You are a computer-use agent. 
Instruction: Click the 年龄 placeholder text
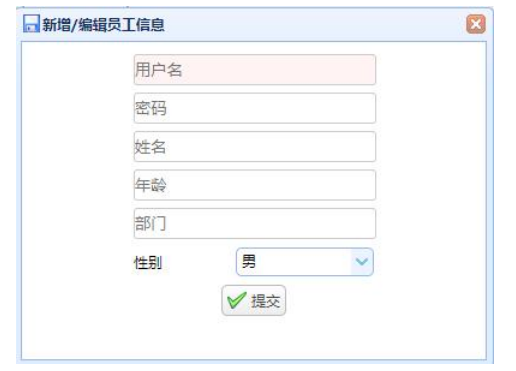[150, 185]
